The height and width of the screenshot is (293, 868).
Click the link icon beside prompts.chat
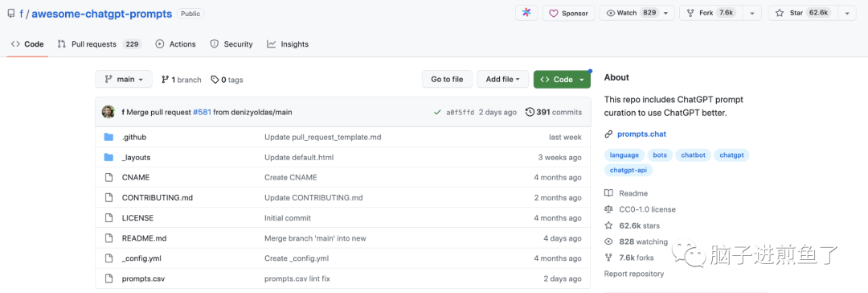click(x=608, y=134)
